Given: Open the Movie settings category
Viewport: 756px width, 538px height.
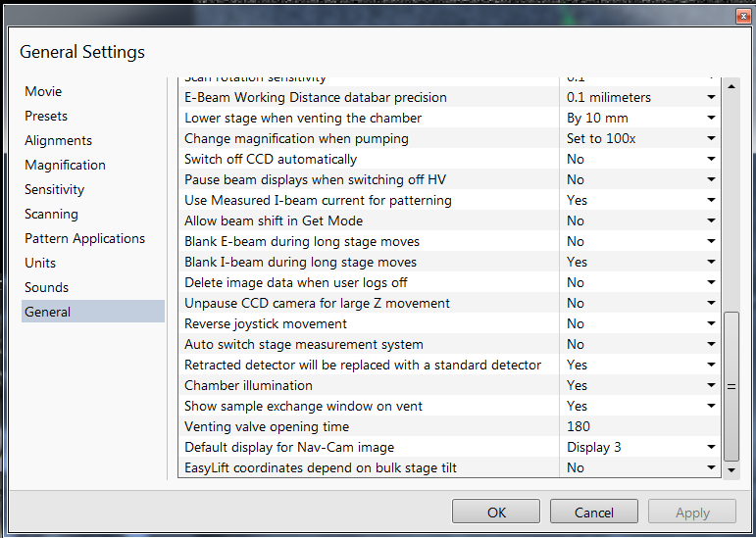Looking at the screenshot, I should pos(43,91).
